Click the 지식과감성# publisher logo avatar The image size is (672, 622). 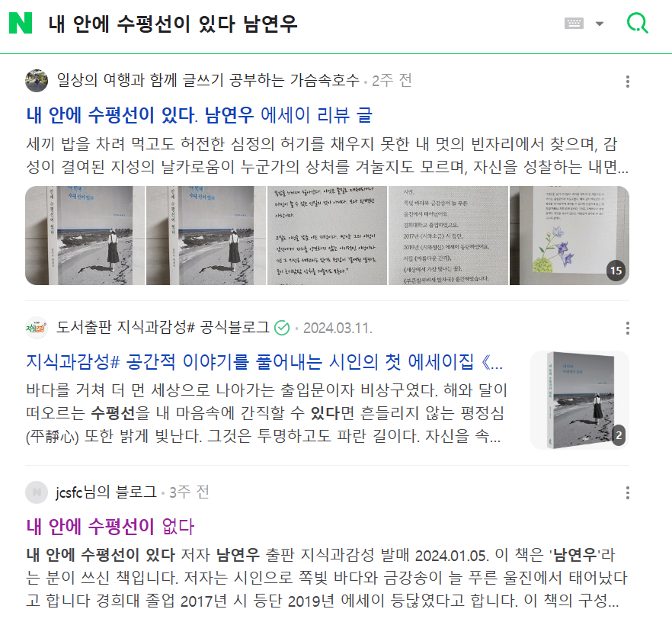click(37, 328)
